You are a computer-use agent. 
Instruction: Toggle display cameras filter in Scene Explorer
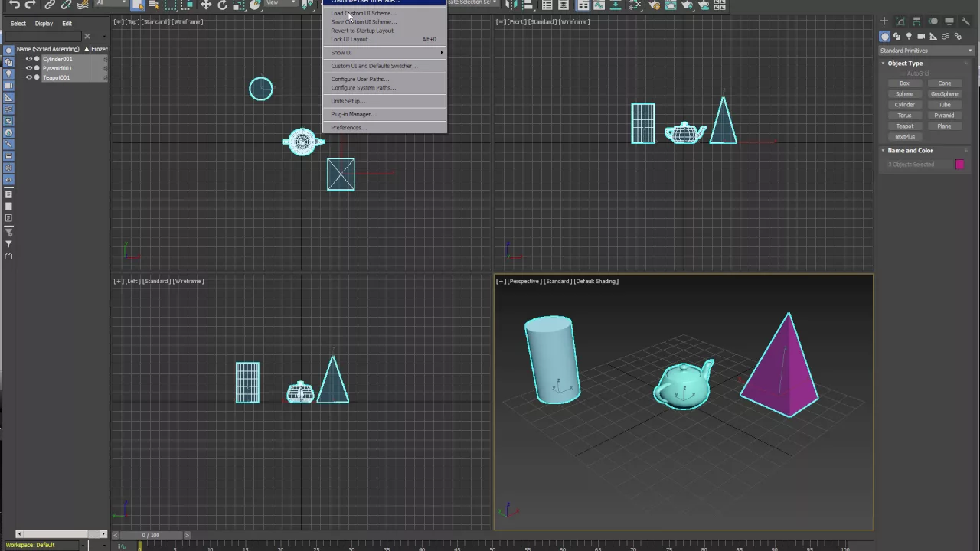pyautogui.click(x=8, y=86)
